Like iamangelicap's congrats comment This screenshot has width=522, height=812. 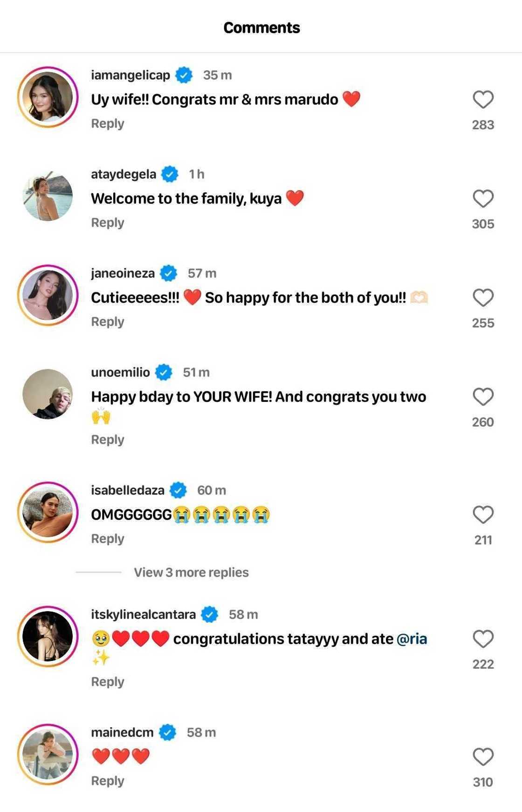tap(483, 99)
